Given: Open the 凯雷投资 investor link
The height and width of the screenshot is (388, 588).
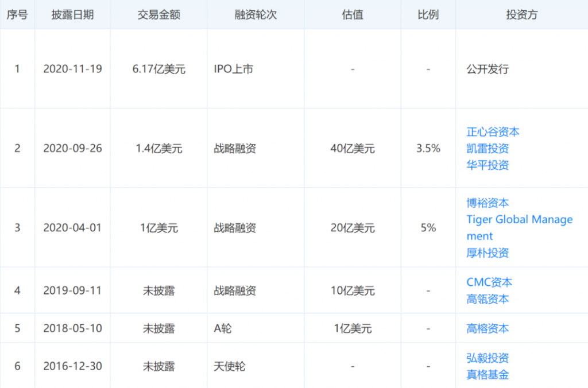Looking at the screenshot, I should [x=488, y=148].
